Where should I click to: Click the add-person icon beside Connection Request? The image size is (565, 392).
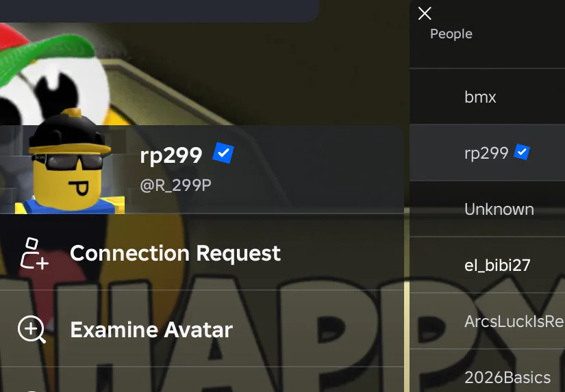tap(34, 253)
